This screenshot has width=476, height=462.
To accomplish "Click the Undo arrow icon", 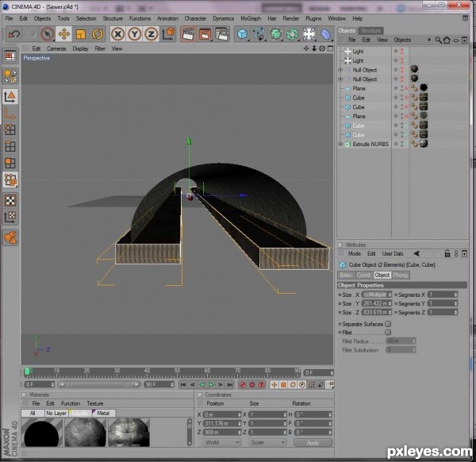I will [x=14, y=34].
